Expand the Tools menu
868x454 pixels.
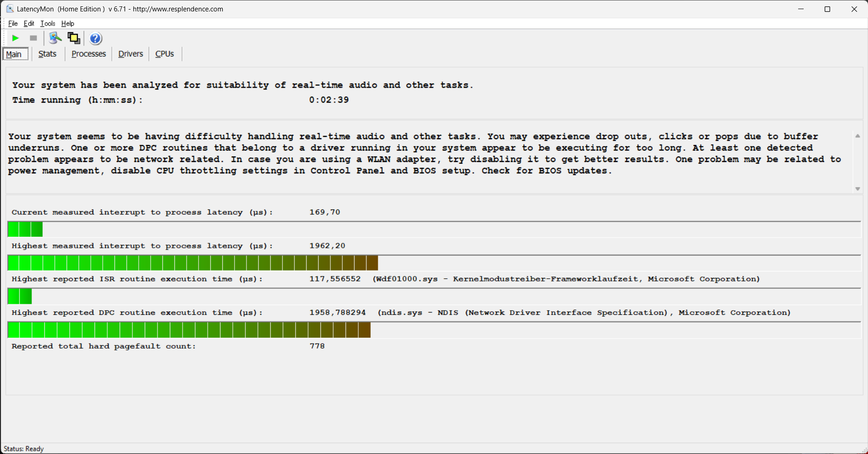click(x=48, y=24)
